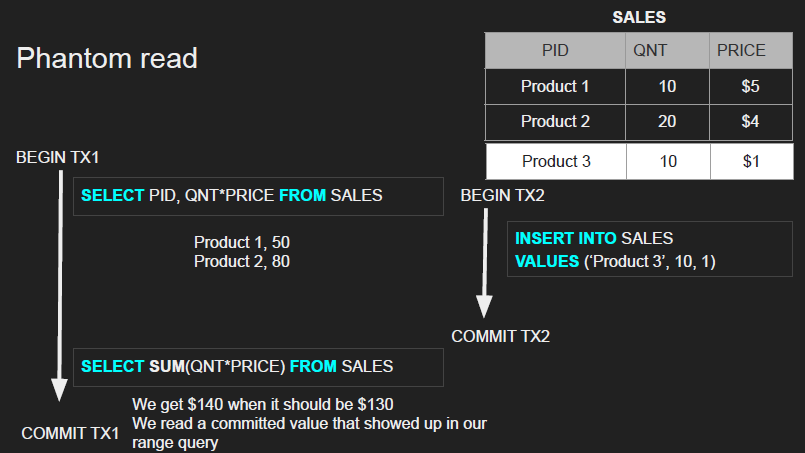The image size is (805, 453).
Task: Click the highlighted Product 3 row cell
Action: point(555,161)
